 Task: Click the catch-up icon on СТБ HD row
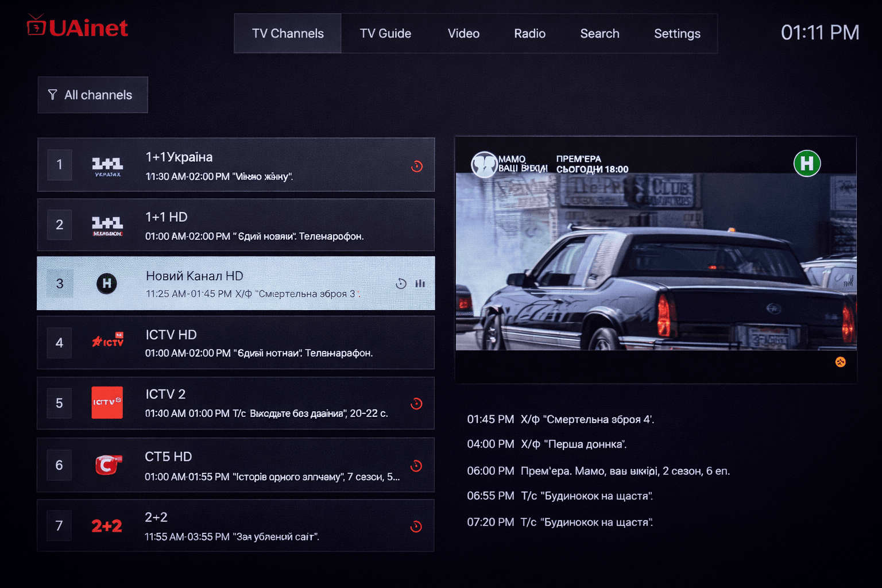[417, 466]
